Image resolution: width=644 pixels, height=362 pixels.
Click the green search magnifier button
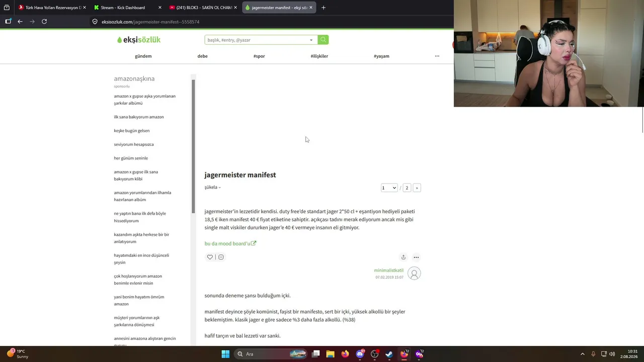(323, 40)
